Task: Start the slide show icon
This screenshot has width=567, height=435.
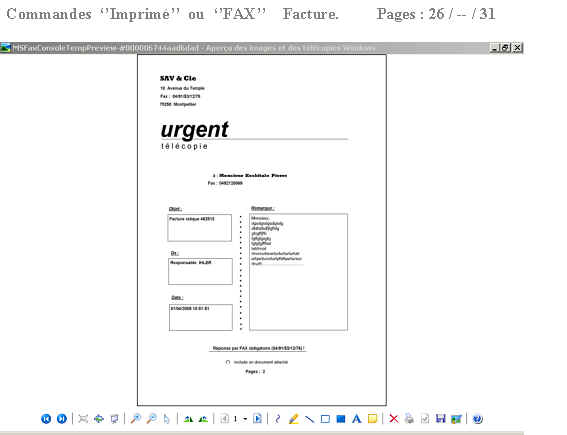Action: (114, 419)
